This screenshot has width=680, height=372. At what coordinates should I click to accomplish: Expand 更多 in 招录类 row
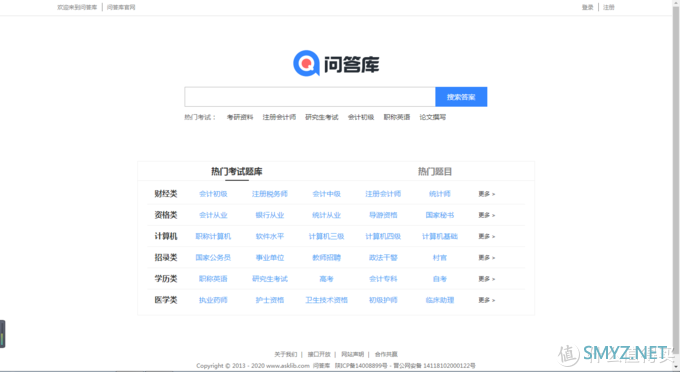[487, 258]
